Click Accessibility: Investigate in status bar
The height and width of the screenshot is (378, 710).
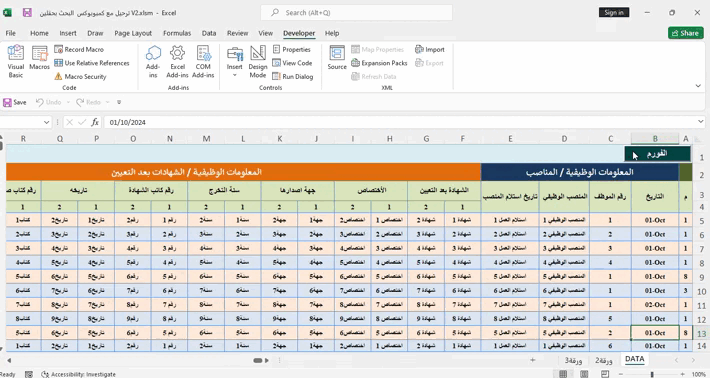[x=79, y=374]
